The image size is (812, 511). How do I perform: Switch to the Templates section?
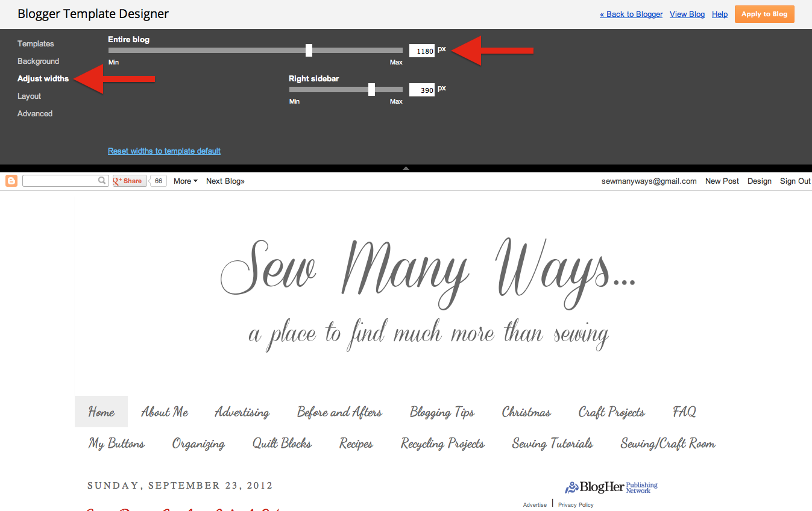point(36,43)
